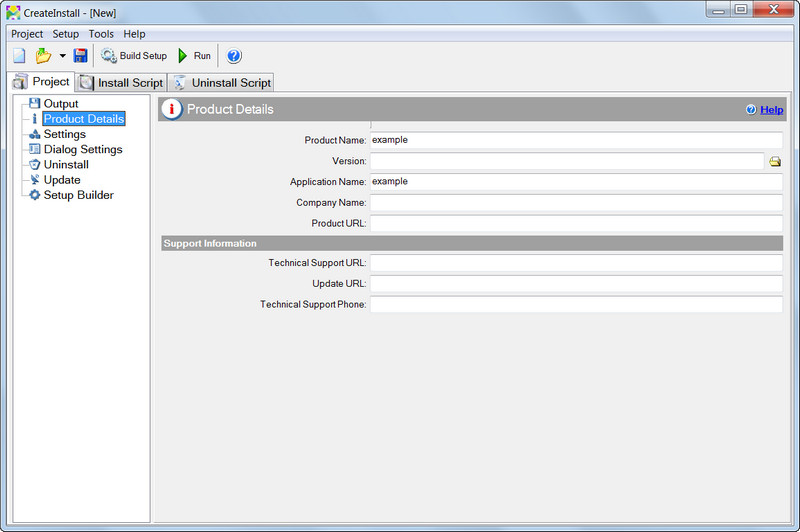Image resolution: width=800 pixels, height=532 pixels.
Task: Close the CreateInstall window
Action: [x=773, y=10]
